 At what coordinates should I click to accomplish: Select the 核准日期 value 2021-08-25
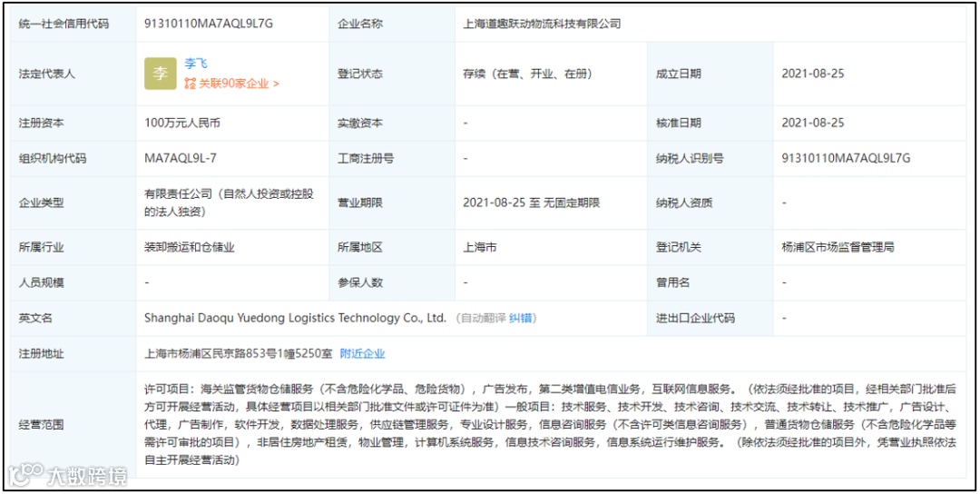tap(812, 123)
